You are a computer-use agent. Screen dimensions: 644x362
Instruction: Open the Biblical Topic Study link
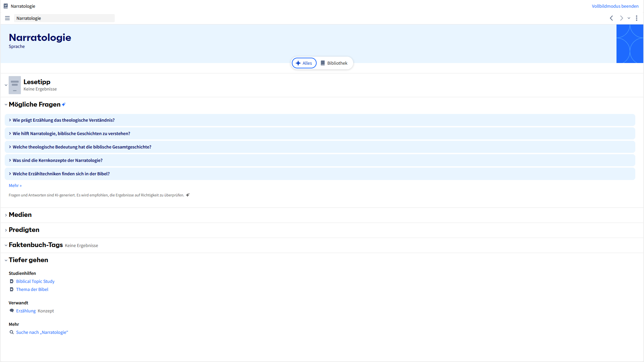35,282
